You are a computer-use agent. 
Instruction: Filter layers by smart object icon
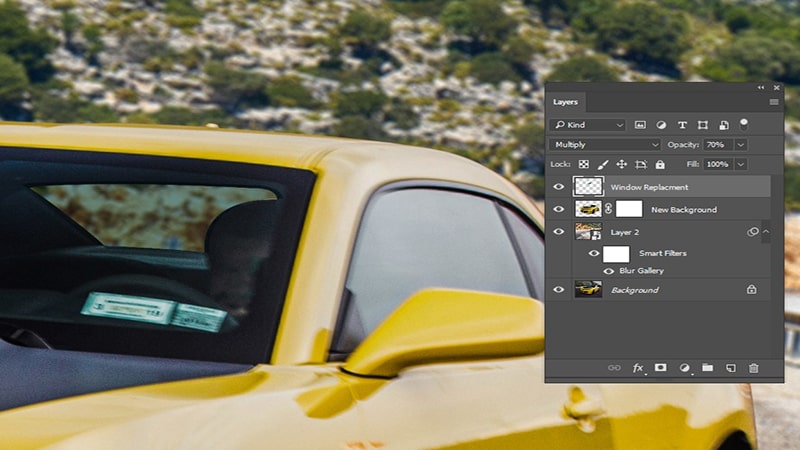tap(724, 125)
